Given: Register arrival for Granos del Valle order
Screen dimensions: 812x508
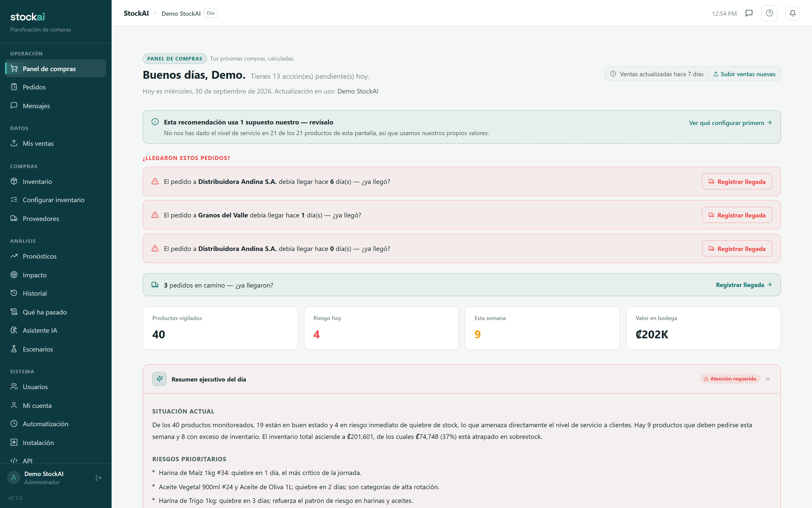Looking at the screenshot, I should coord(737,215).
